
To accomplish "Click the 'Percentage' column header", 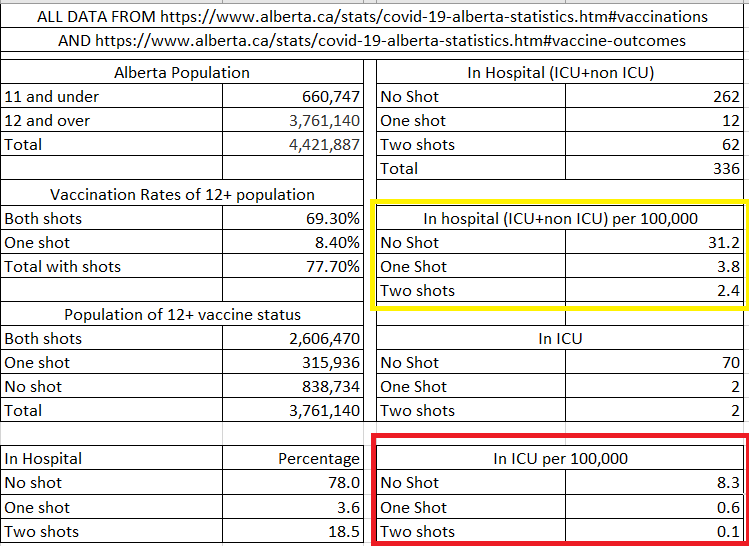I will 293,458.
